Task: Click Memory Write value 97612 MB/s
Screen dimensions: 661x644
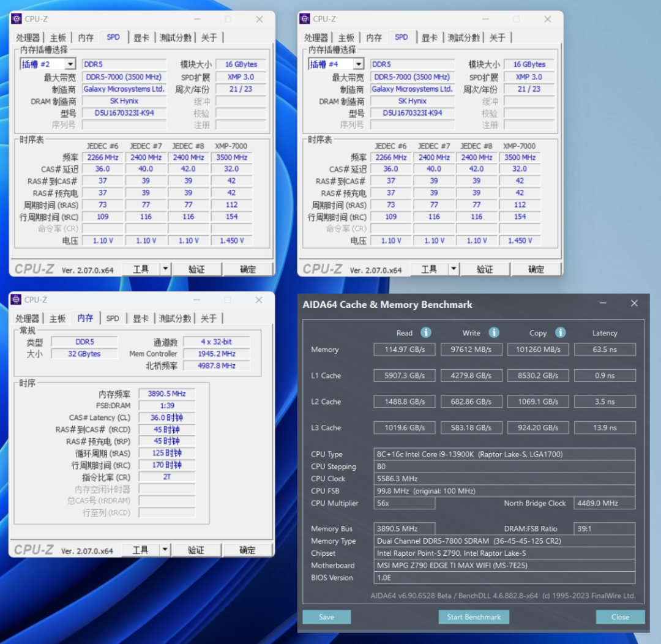Action: point(471,349)
